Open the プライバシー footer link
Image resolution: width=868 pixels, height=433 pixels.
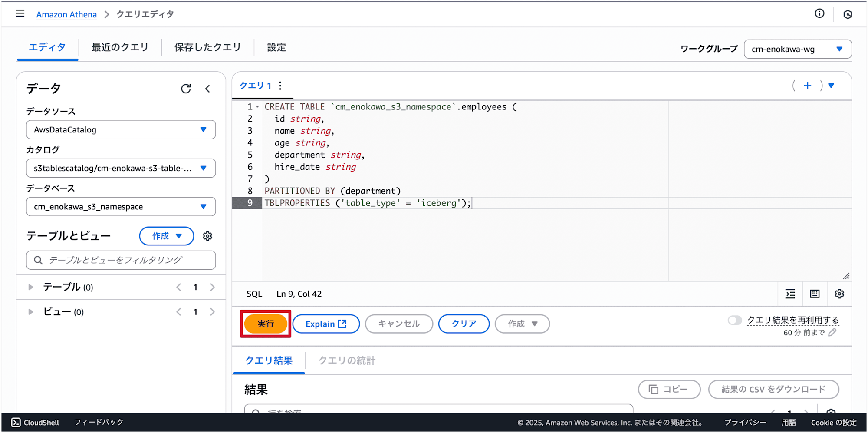pos(745,423)
